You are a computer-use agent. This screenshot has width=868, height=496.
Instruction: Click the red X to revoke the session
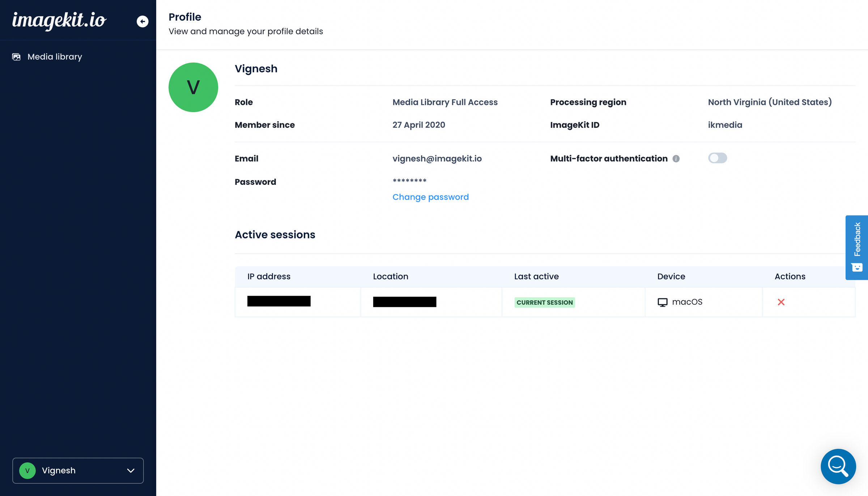(x=781, y=302)
